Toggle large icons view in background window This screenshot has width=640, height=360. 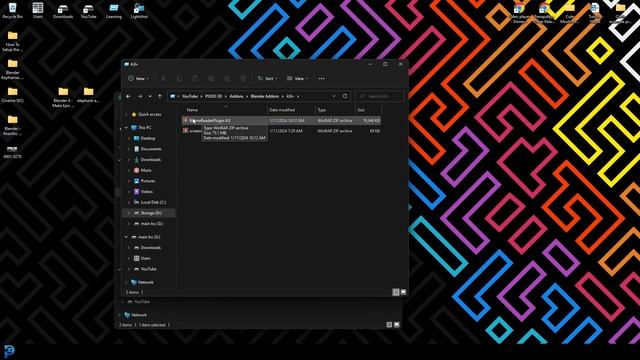point(396,325)
